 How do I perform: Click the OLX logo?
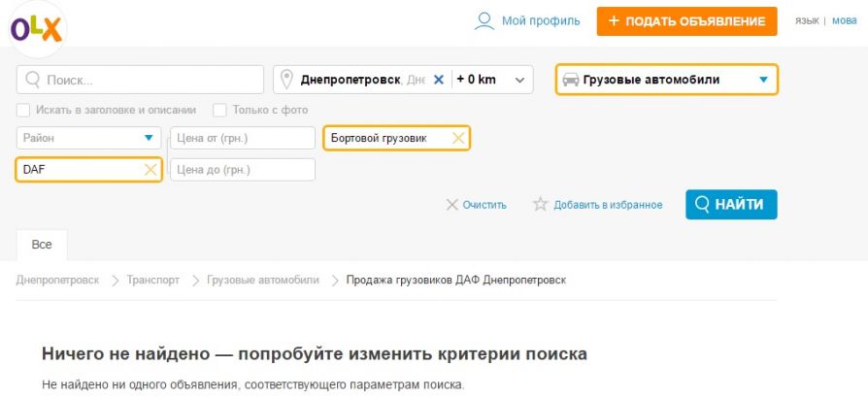tap(37, 29)
